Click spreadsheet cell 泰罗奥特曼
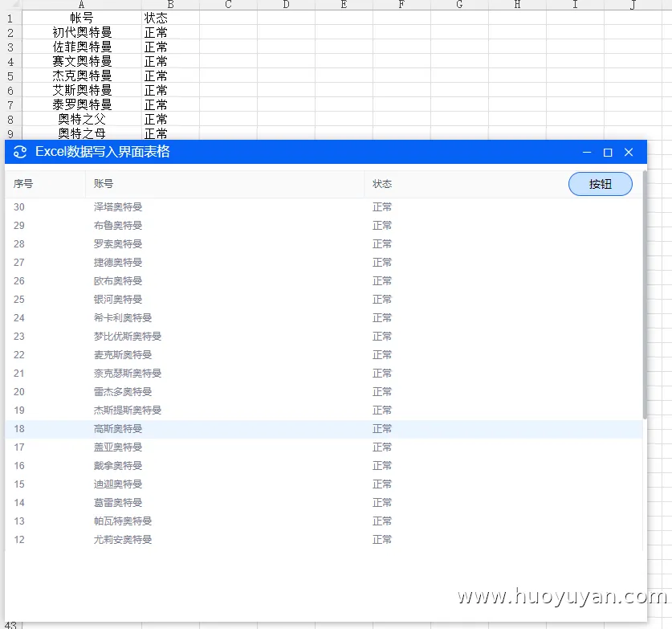Image resolution: width=672 pixels, height=629 pixels. pyautogui.click(x=82, y=104)
